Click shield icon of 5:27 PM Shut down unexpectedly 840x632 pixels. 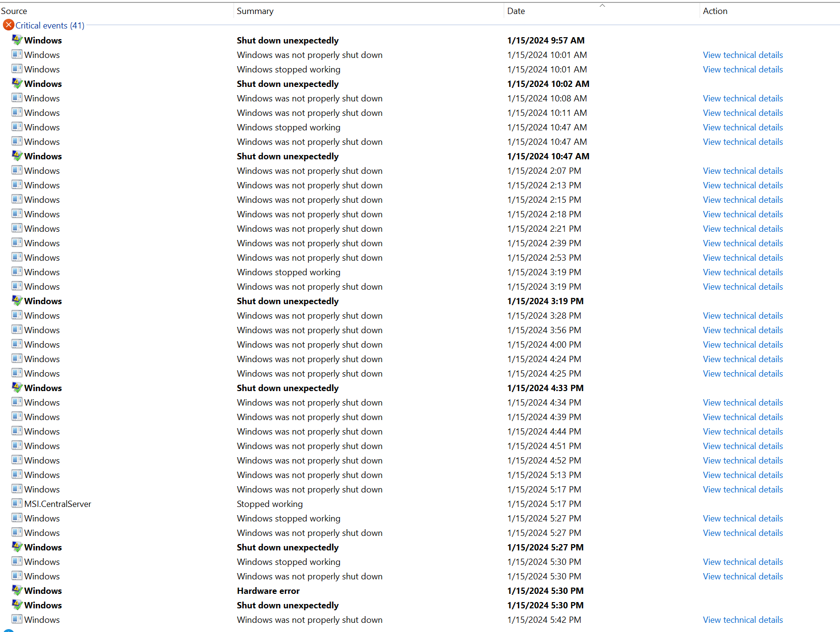coord(17,547)
